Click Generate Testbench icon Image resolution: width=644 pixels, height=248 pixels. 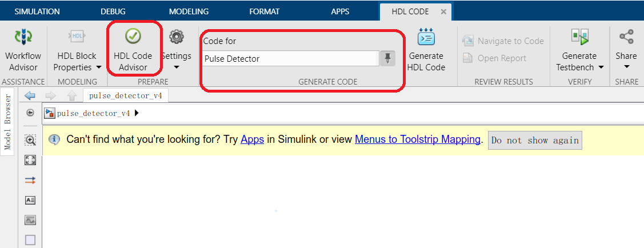point(580,37)
